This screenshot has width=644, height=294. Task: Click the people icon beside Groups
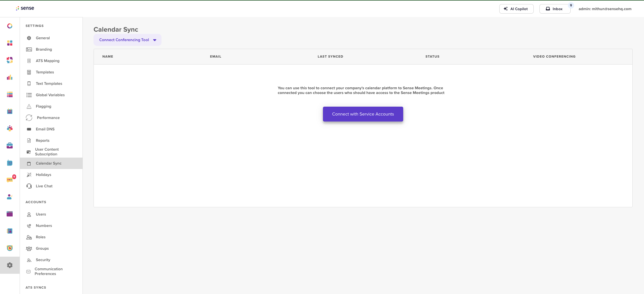coord(29,249)
